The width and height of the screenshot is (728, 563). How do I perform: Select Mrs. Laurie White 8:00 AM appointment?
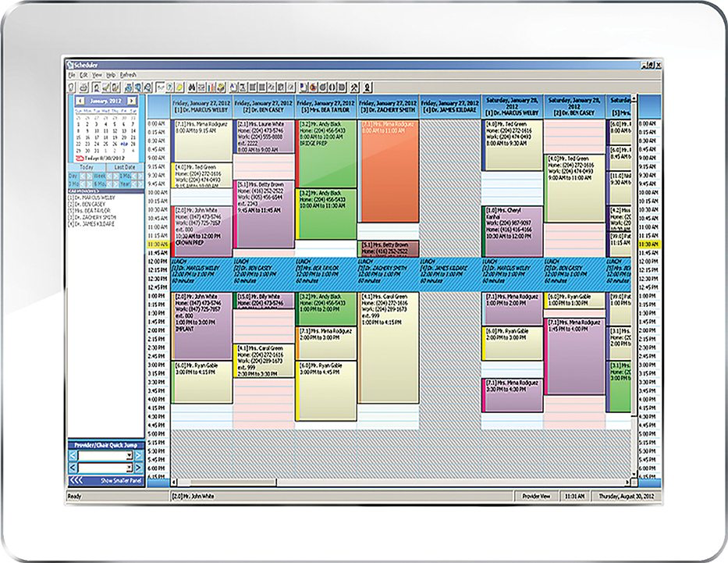(x=264, y=137)
